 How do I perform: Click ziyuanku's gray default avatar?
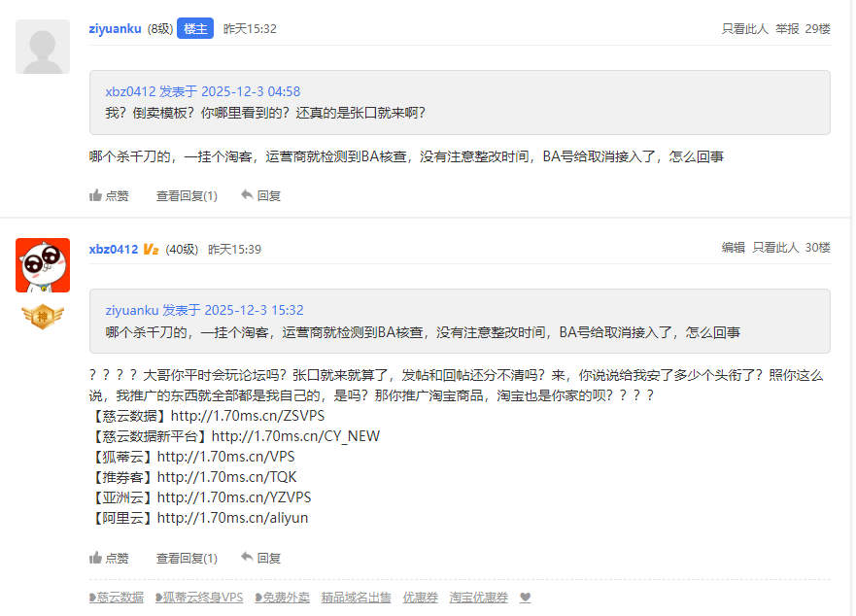click(42, 46)
